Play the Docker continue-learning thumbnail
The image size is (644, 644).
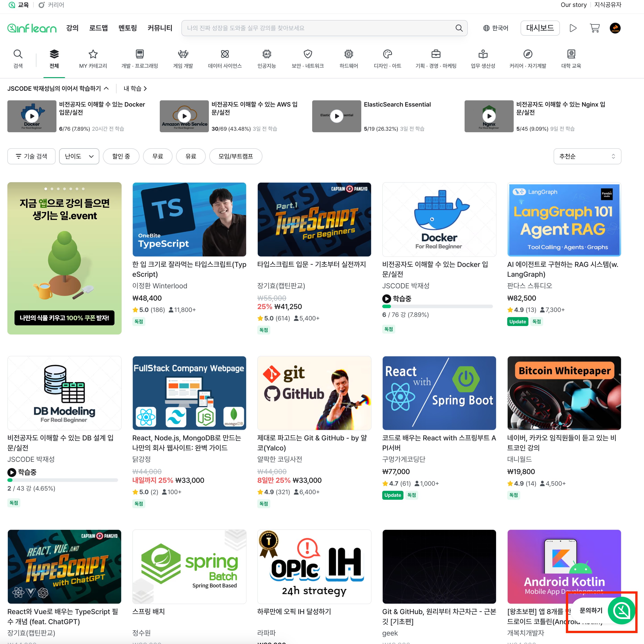click(x=32, y=116)
